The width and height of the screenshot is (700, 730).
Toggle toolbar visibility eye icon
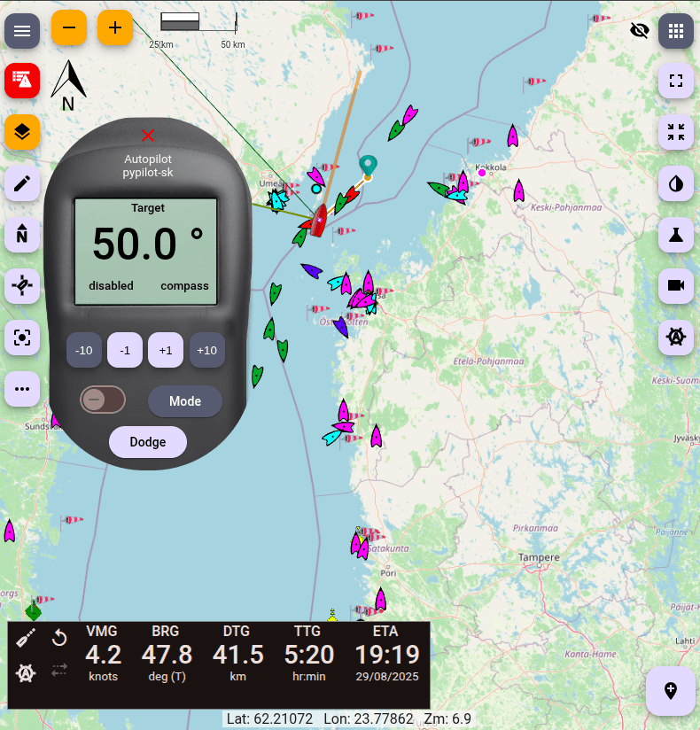pos(639,31)
